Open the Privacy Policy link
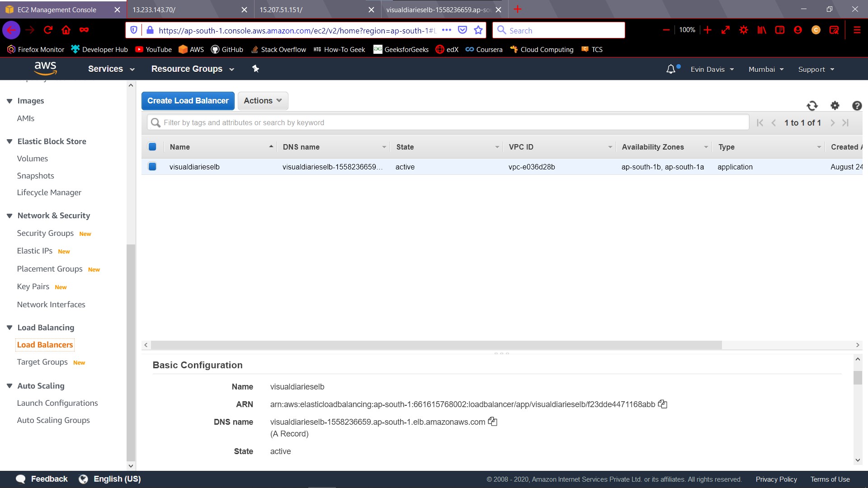The image size is (868, 488). coord(776,479)
